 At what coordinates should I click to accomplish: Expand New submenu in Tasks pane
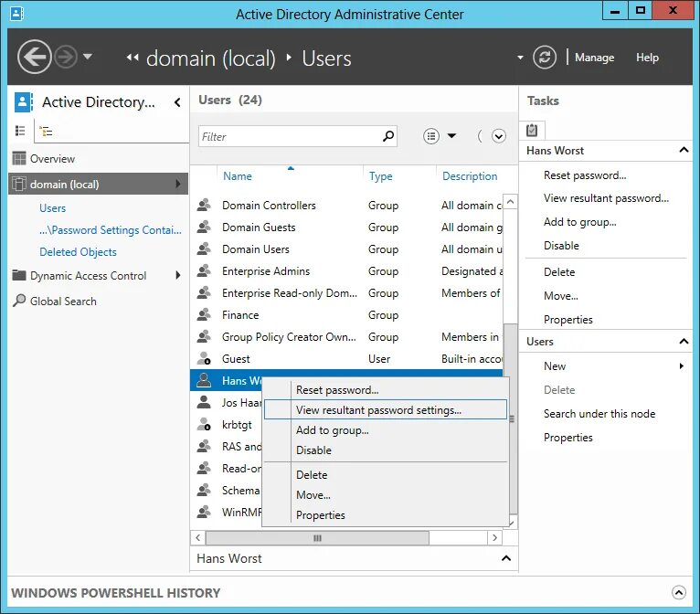click(x=682, y=365)
